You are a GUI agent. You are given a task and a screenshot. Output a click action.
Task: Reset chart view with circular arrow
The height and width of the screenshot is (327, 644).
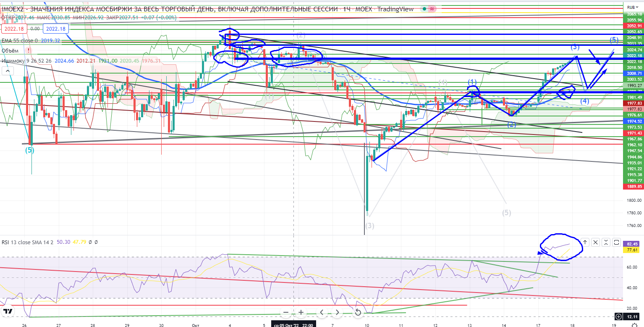[358, 312]
